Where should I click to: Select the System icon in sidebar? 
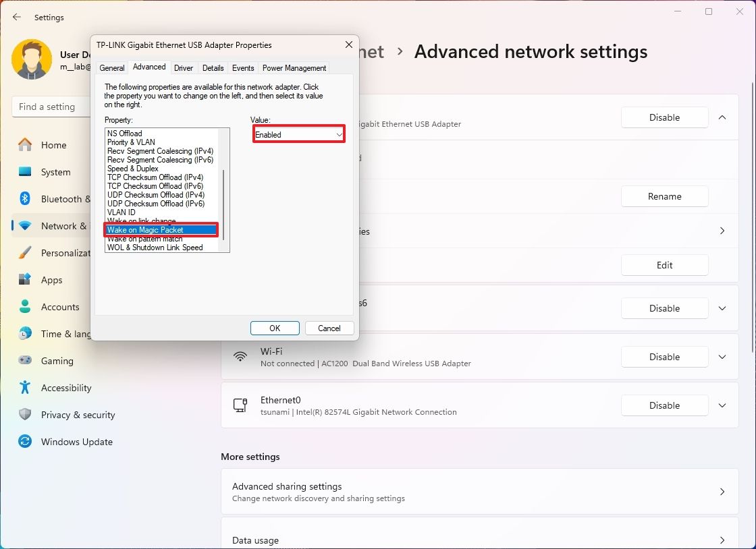pos(26,172)
